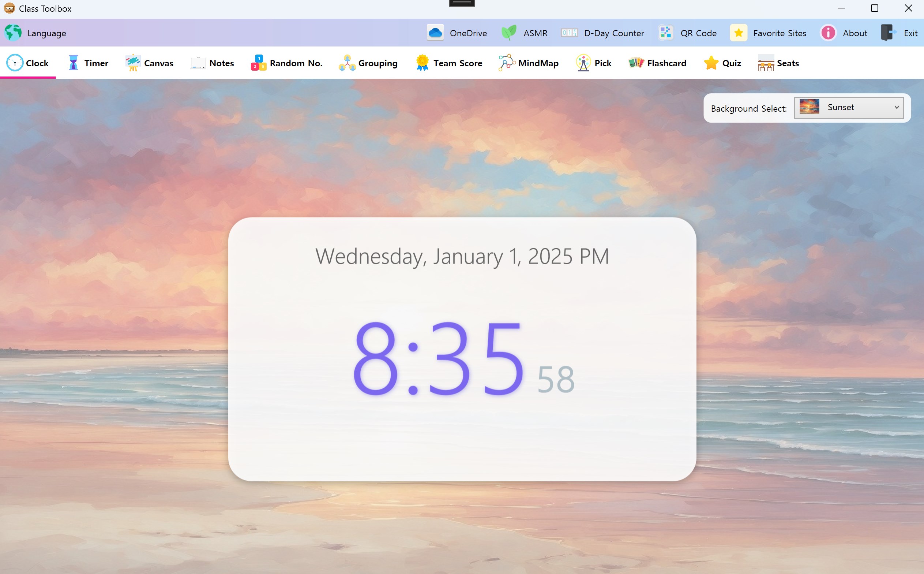Screen dimensions: 924x574
Task: Click the Flashcard cards icon
Action: [x=636, y=63]
